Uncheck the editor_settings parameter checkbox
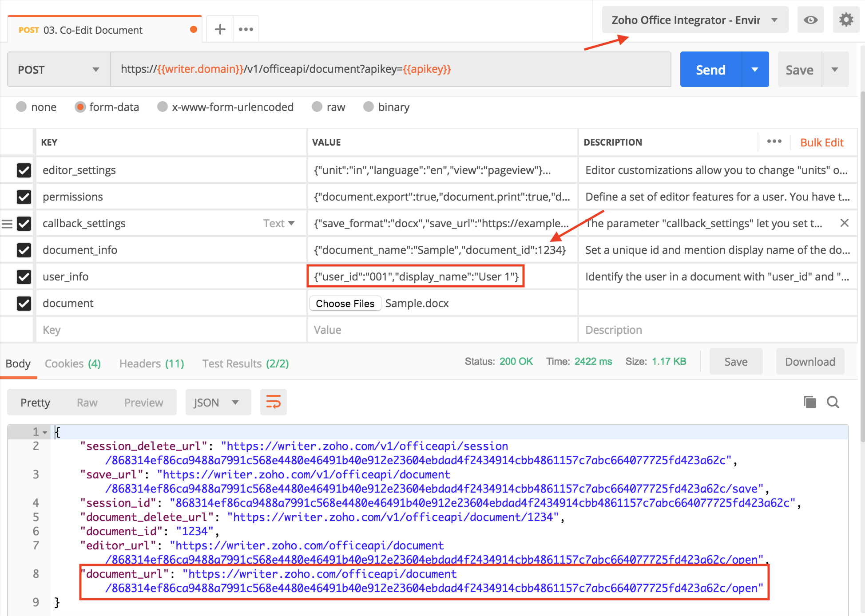The image size is (865, 616). click(x=24, y=170)
